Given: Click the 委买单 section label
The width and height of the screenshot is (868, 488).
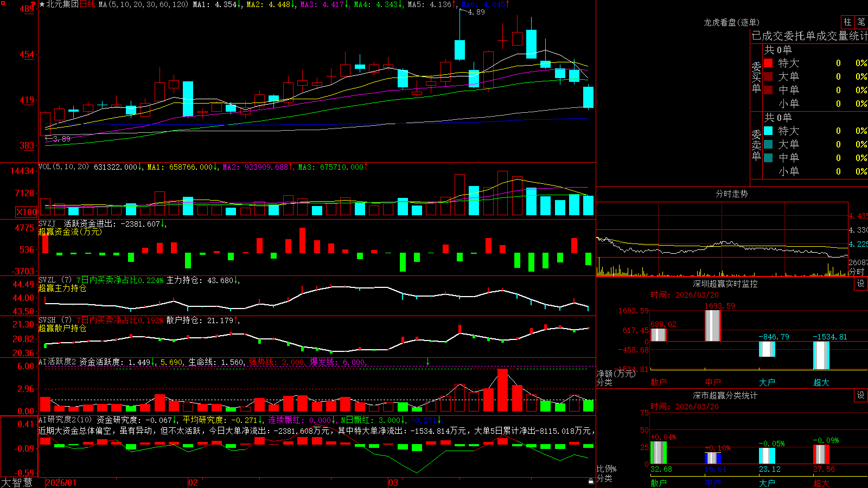Looking at the screenshot, I should coord(756,78).
